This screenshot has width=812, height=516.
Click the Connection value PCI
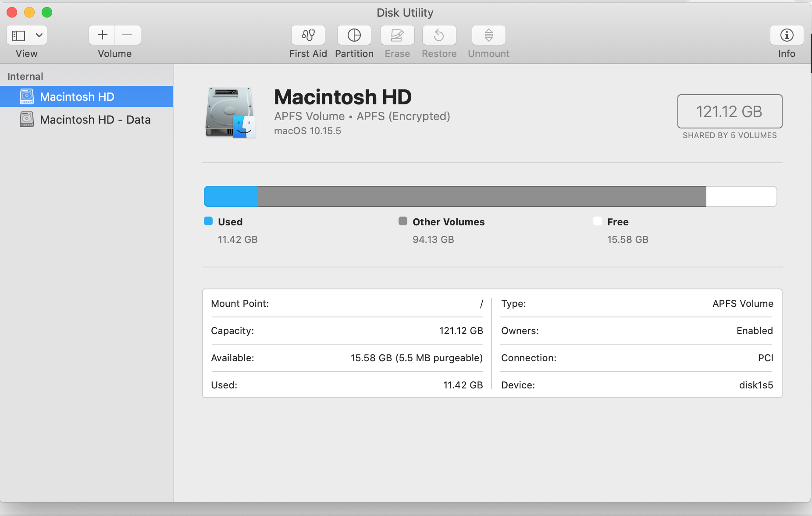(766, 358)
